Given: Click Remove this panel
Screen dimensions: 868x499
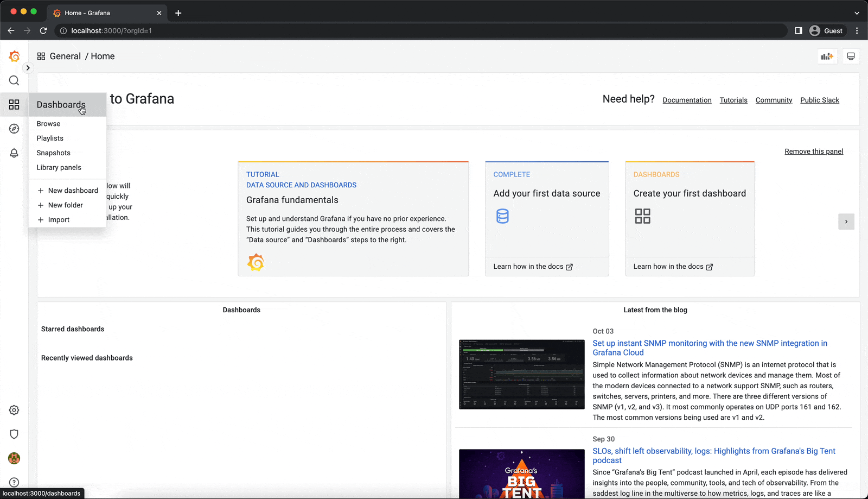Looking at the screenshot, I should [814, 151].
